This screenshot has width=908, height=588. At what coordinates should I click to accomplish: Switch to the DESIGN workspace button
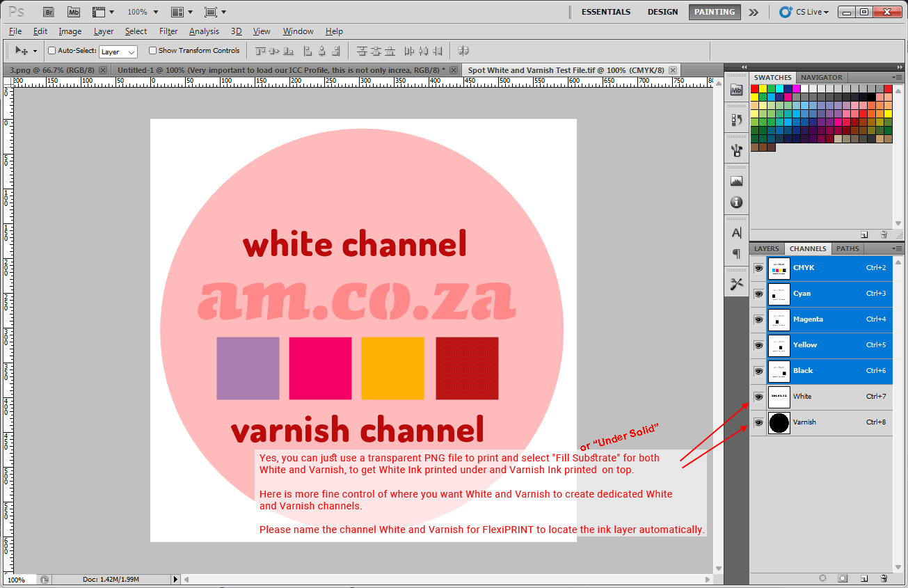(662, 11)
